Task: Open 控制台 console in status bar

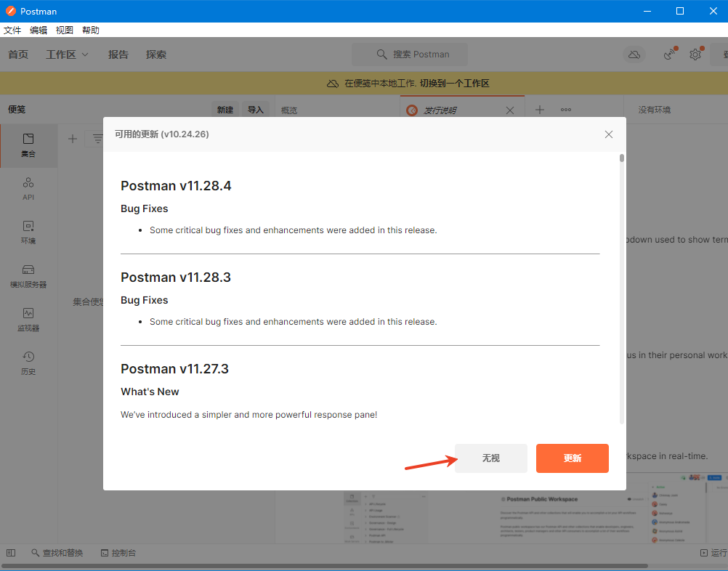Action: (118, 553)
